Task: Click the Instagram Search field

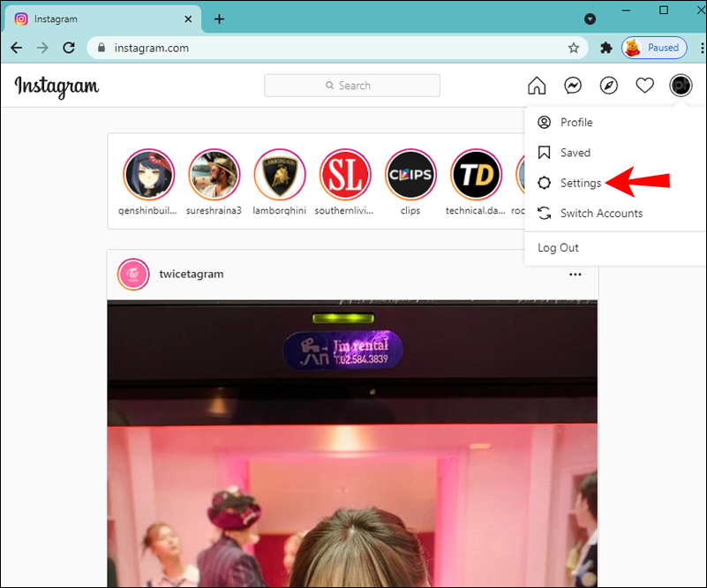Action: click(352, 86)
